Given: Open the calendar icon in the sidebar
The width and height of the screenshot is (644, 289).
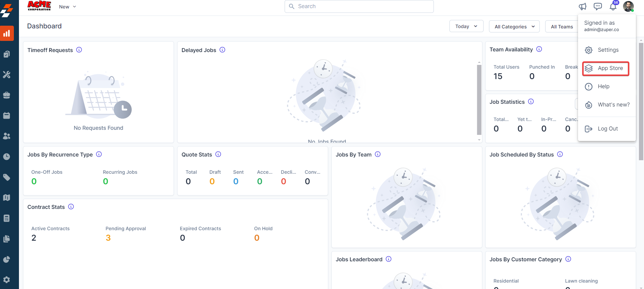Looking at the screenshot, I should [7, 116].
